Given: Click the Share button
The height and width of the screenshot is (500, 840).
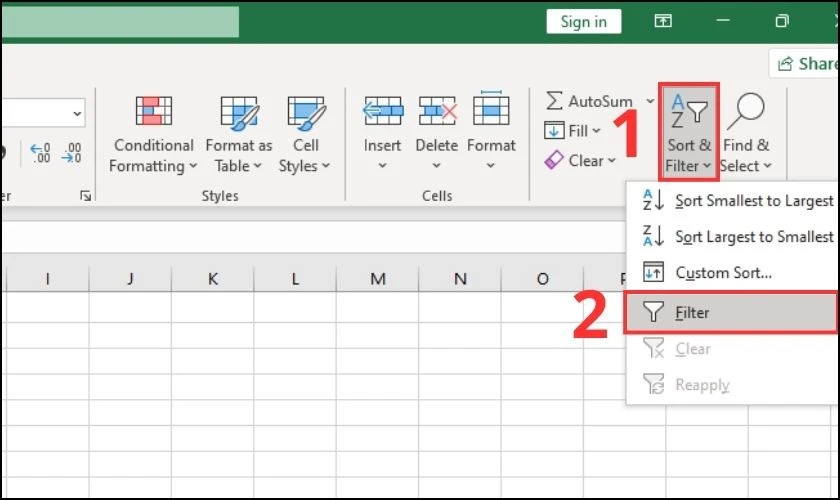Looking at the screenshot, I should point(805,63).
